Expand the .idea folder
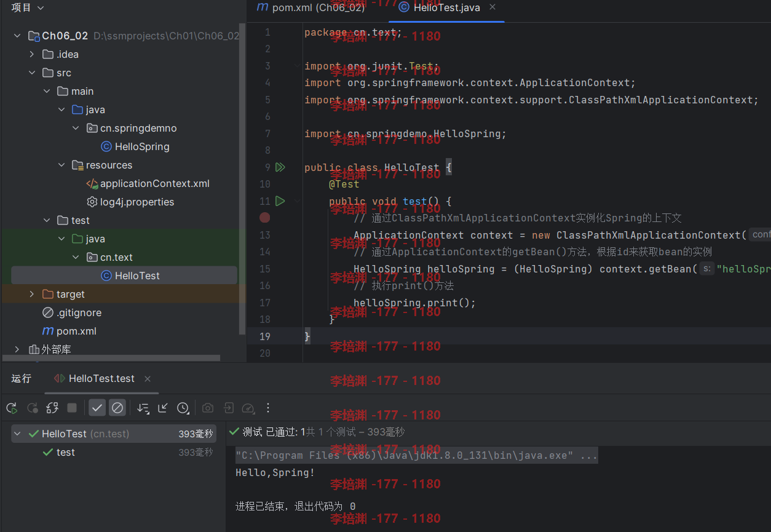This screenshot has width=771, height=532. tap(32, 54)
